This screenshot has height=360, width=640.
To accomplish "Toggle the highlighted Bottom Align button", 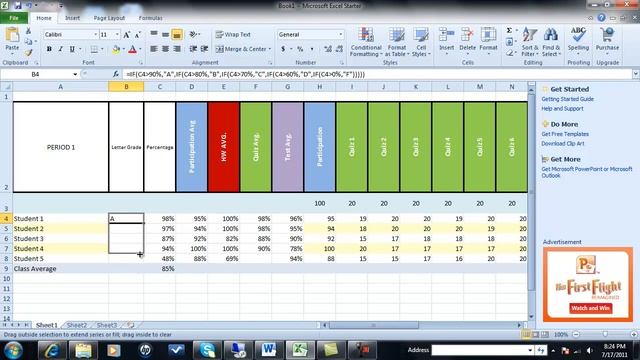I will point(177,35).
